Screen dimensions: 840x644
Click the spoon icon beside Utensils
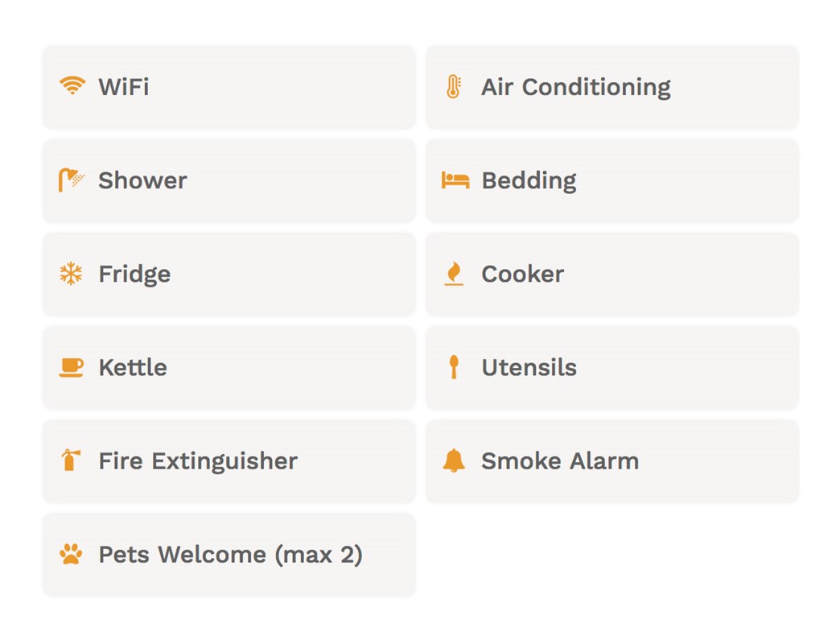tap(454, 367)
